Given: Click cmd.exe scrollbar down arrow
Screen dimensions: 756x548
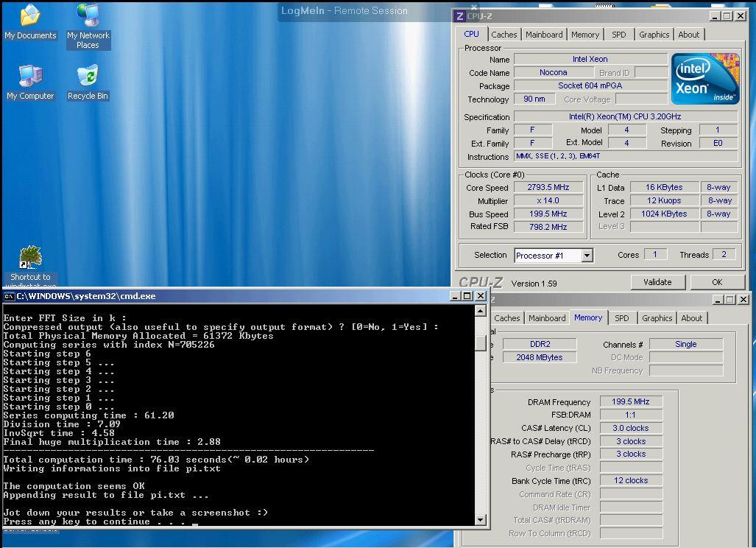Looking at the screenshot, I should point(480,519).
